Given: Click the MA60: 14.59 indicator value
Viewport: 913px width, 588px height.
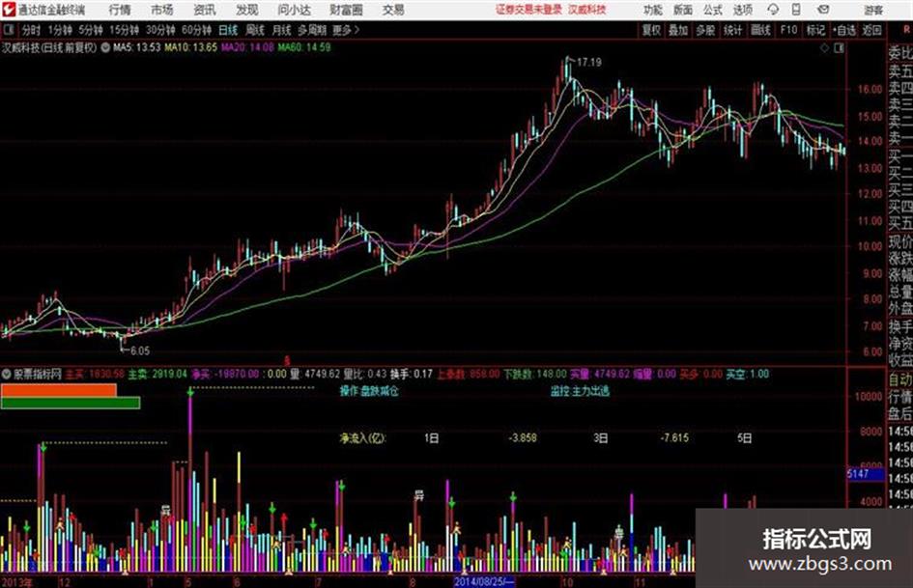Looking at the screenshot, I should [304, 47].
